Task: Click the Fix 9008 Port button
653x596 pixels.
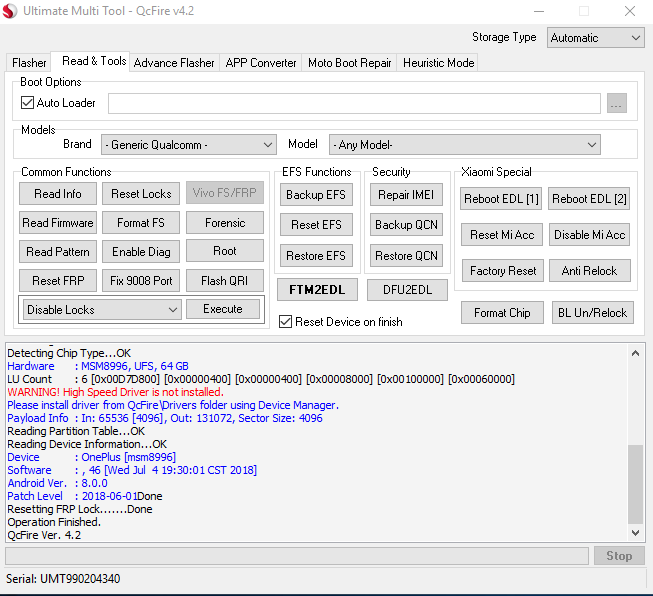Action: 141,281
